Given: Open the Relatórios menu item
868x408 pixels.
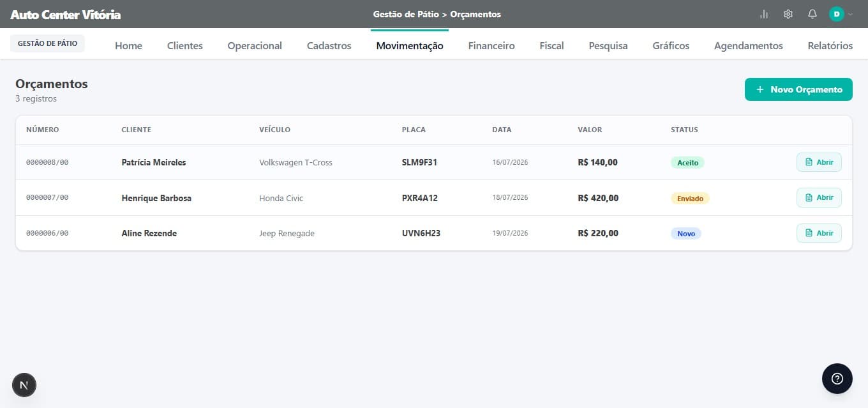Looking at the screenshot, I should pos(830,45).
